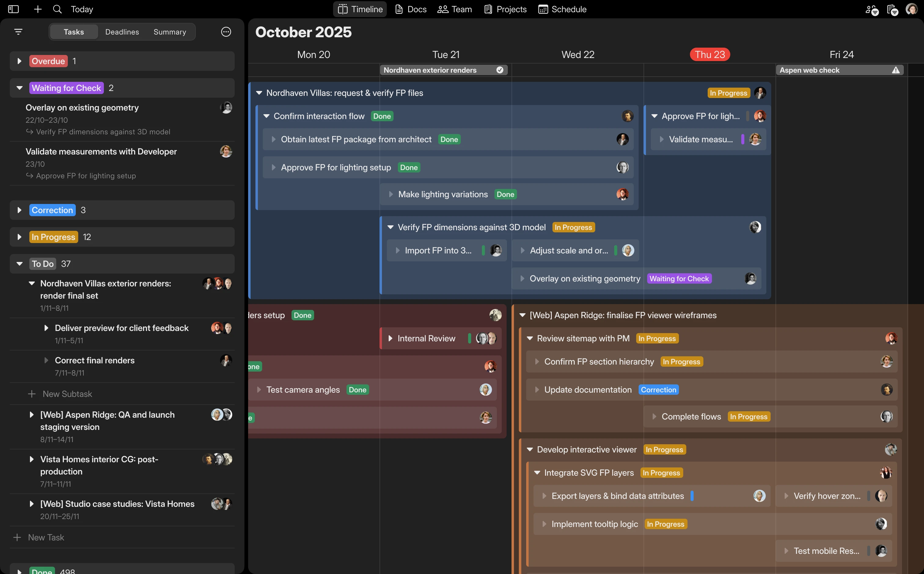Open the filter icon in the tasks panel
The width and height of the screenshot is (924, 574).
point(18,32)
